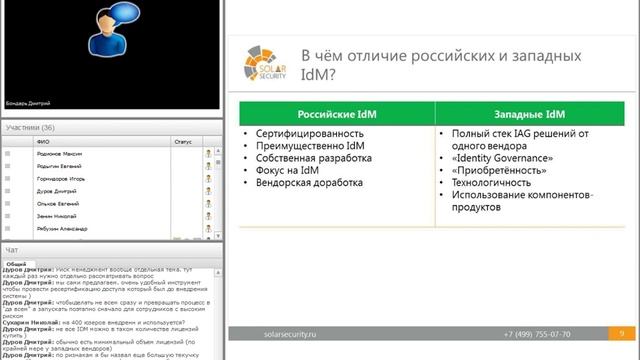Click the Чат panel header
This screenshot has height=360, width=640.
point(112,250)
